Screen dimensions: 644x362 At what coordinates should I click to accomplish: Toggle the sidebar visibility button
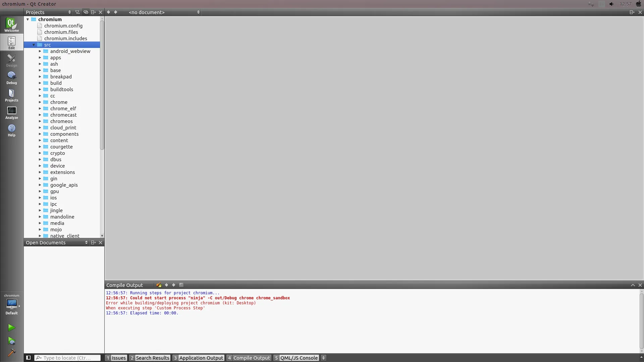[29, 358]
